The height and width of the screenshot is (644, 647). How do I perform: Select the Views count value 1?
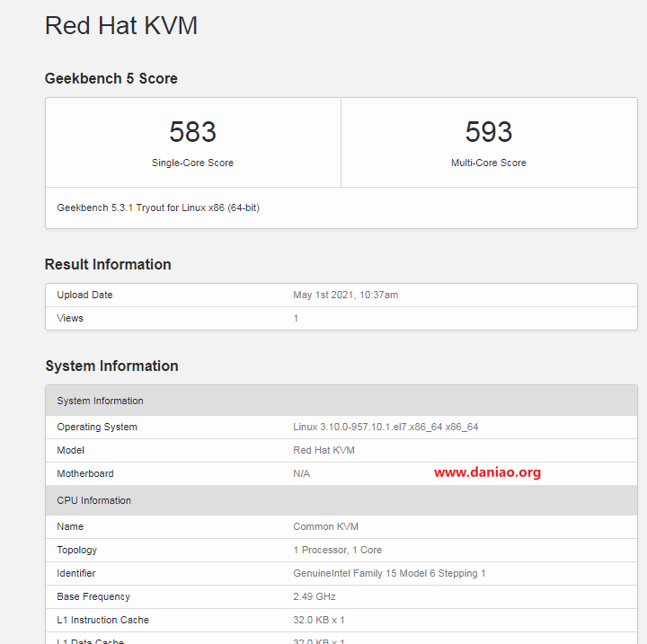pos(296,318)
